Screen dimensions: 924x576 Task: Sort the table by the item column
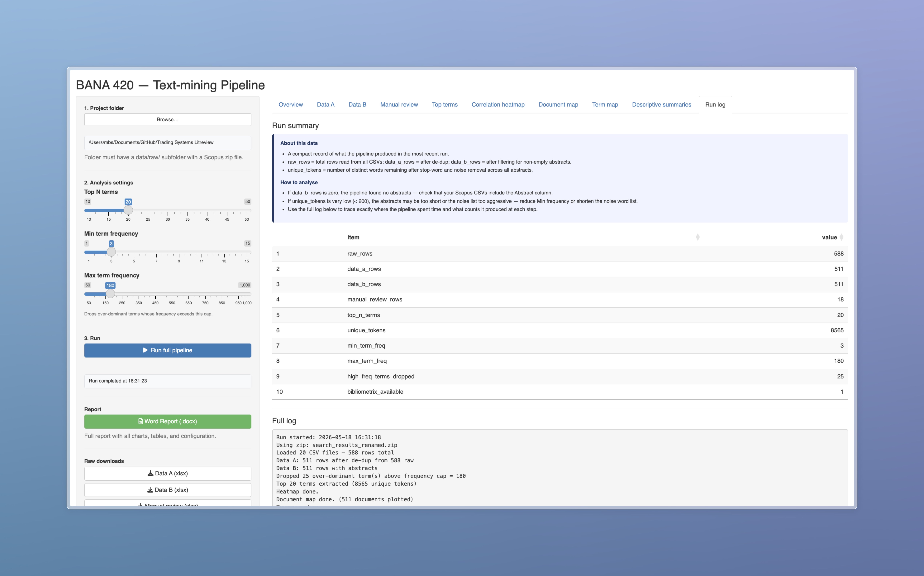tap(698, 237)
